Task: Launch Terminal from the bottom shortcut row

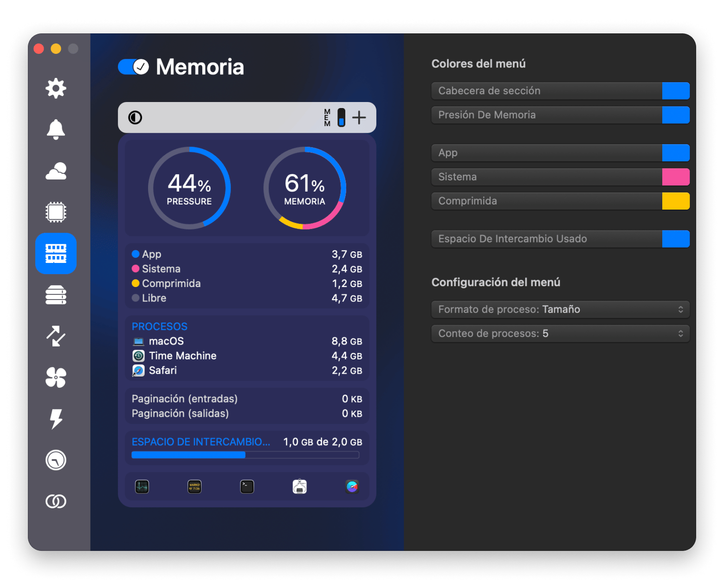Action: (x=247, y=486)
